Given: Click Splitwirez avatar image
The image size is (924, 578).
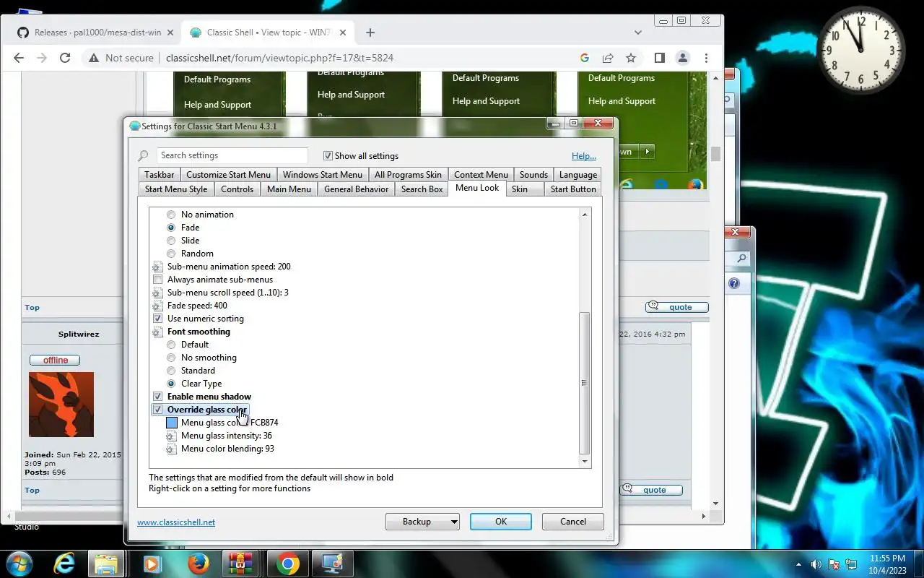Looking at the screenshot, I should (61, 405).
